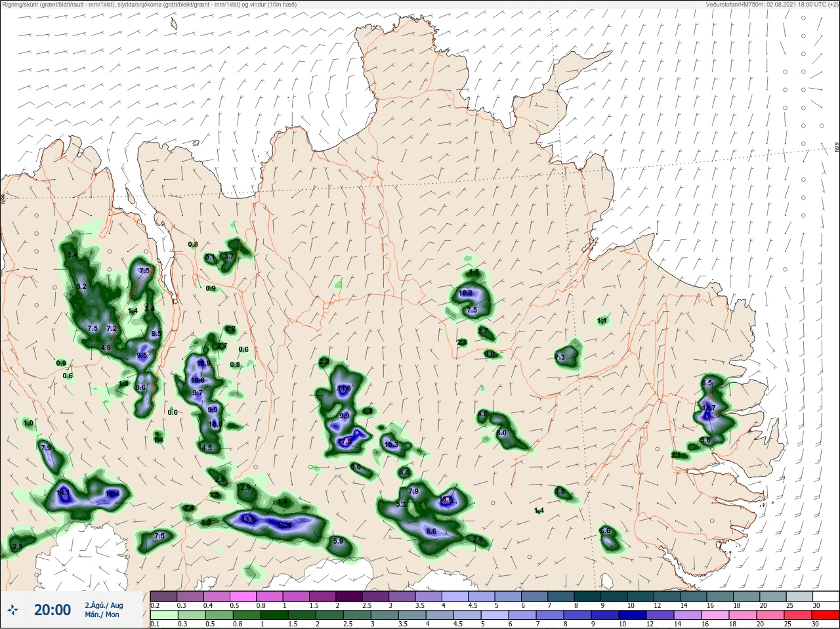Click the 1.5 value above 10.2

(474, 273)
